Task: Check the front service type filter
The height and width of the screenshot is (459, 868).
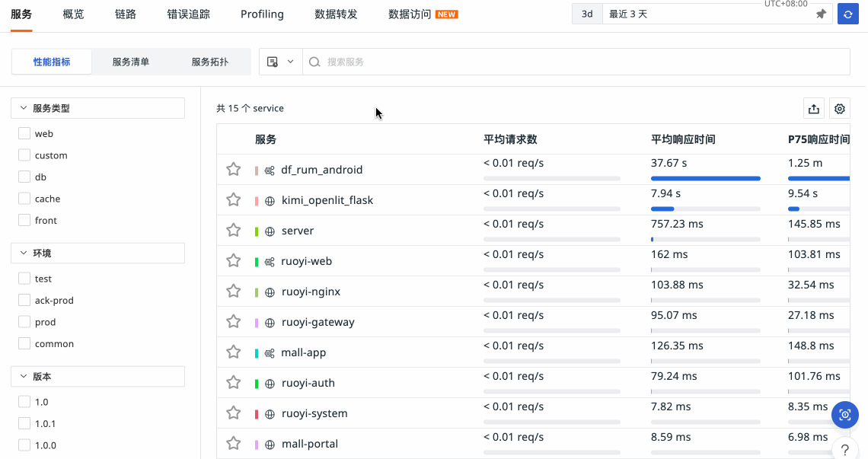Action: pos(24,220)
